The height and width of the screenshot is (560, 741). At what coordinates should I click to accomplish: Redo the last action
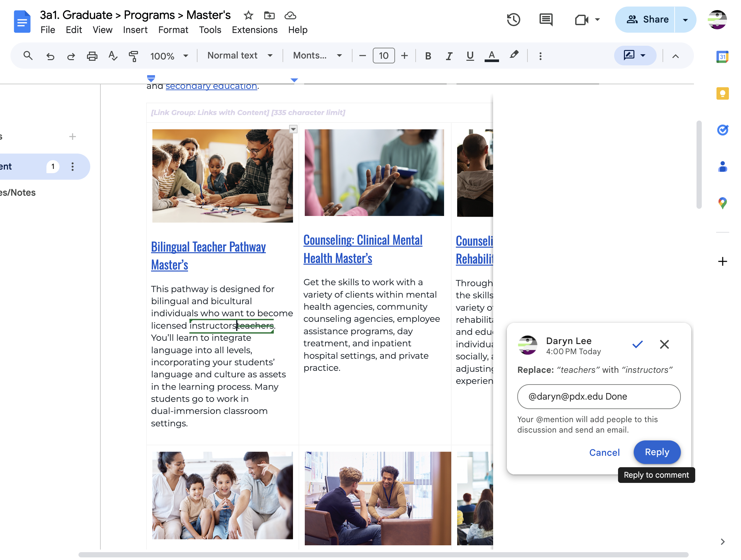click(71, 56)
